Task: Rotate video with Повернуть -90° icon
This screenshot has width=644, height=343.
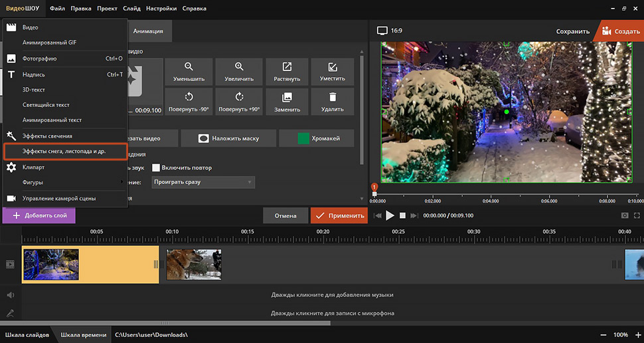Action: point(189,97)
